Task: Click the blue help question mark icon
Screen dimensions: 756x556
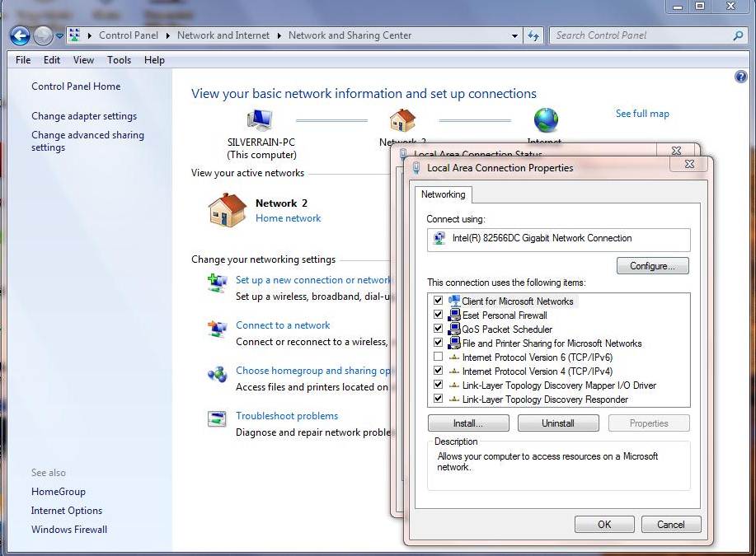Action: pos(740,77)
